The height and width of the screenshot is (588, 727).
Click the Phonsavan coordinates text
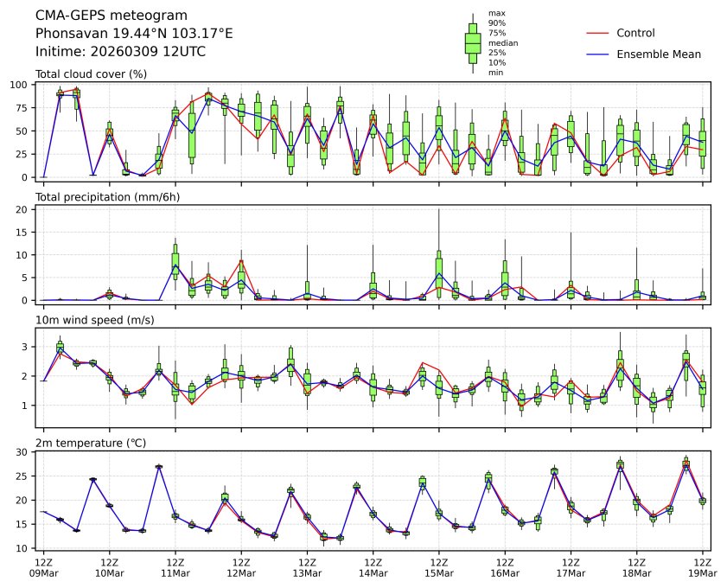[134, 33]
